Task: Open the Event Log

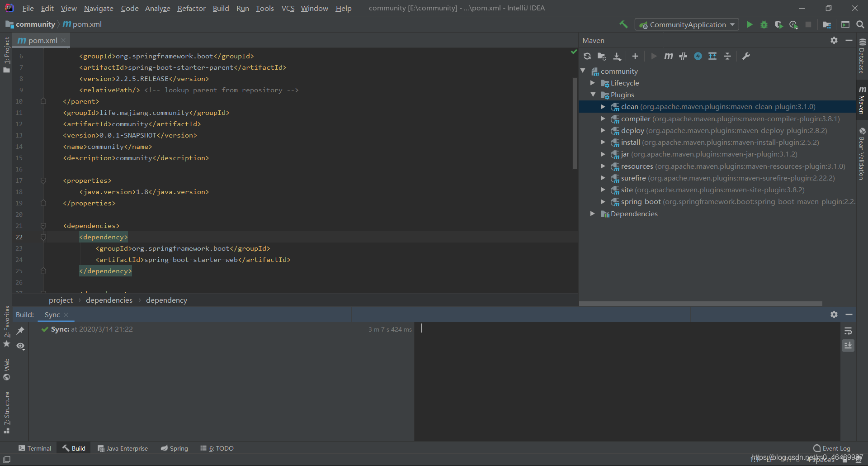Action: (x=832, y=448)
